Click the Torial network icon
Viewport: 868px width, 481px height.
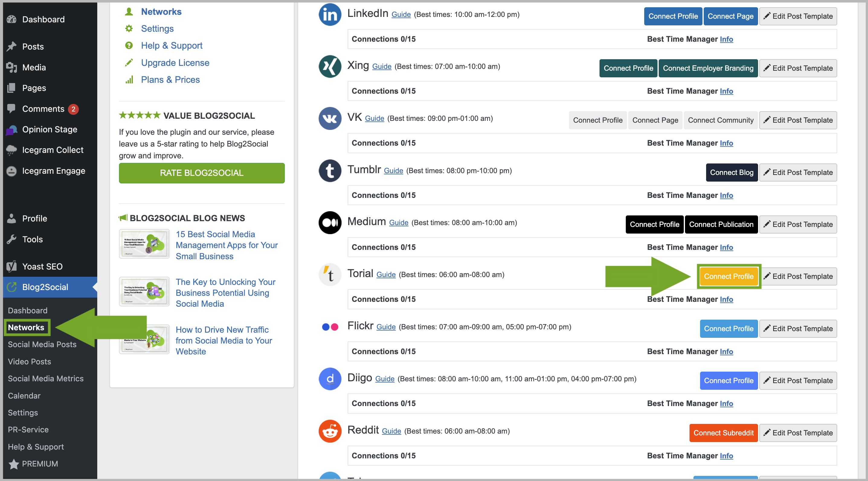pos(330,275)
